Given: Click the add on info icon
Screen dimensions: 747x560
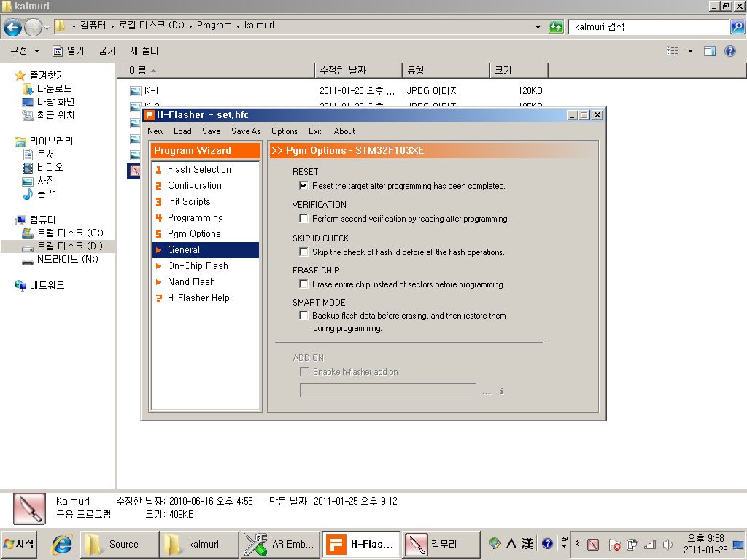Looking at the screenshot, I should click(502, 392).
